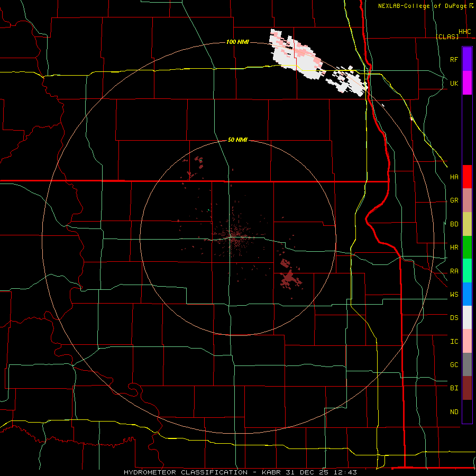Screen dimensions: 476x476
Task: Click the red HA legend swatch
Action: (x=467, y=177)
